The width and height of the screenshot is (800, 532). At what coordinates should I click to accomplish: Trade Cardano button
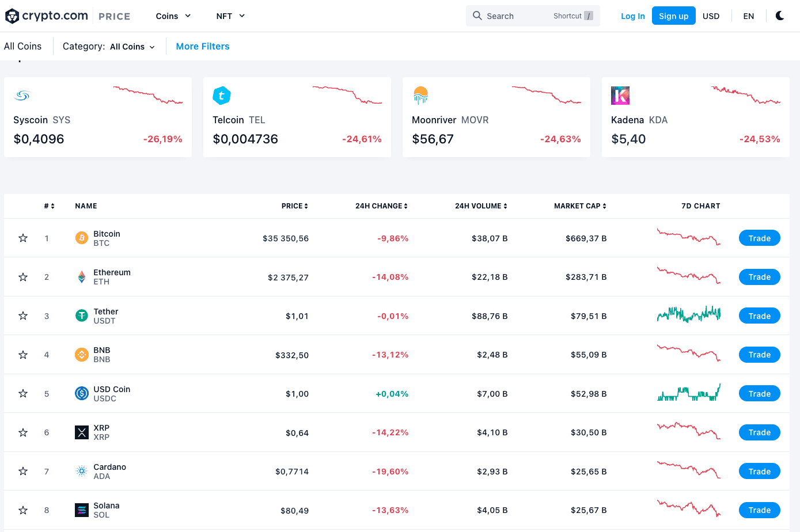tap(760, 471)
